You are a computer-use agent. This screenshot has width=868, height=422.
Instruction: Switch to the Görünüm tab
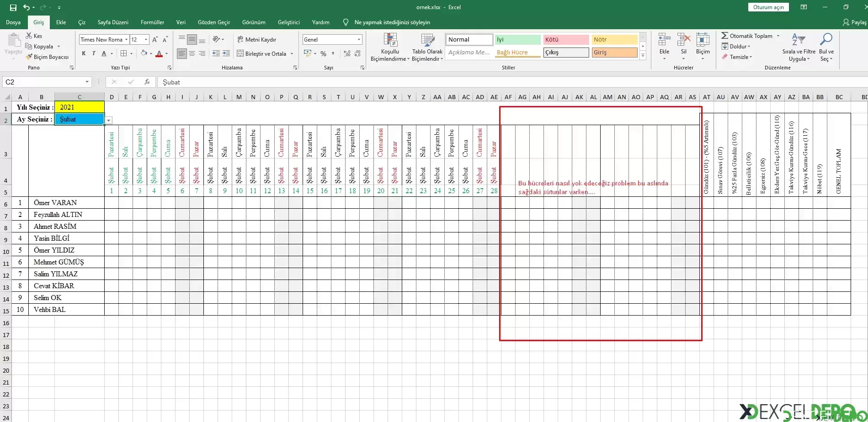(254, 22)
